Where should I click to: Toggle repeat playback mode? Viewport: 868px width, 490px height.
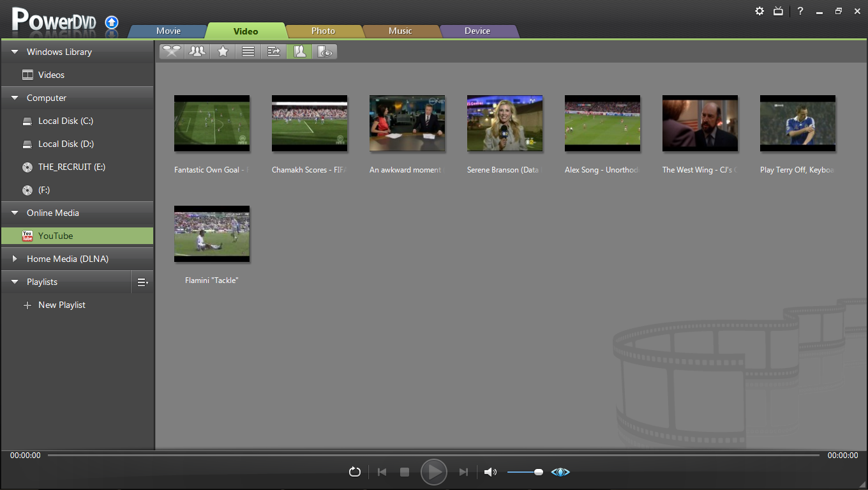point(355,472)
